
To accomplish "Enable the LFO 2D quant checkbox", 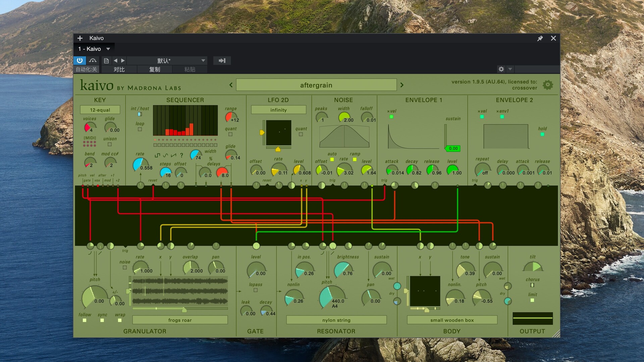I will (301, 134).
